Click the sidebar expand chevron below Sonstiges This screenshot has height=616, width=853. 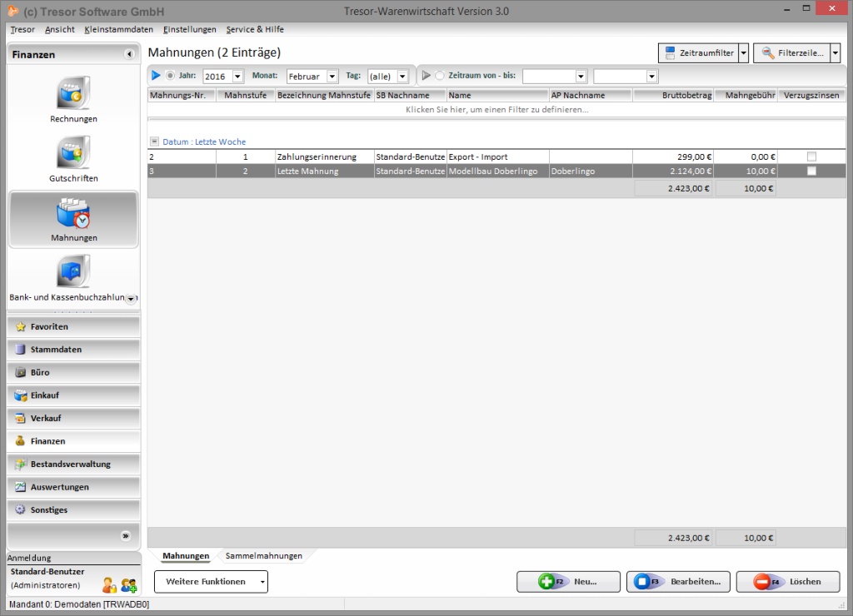pyautogui.click(x=126, y=535)
